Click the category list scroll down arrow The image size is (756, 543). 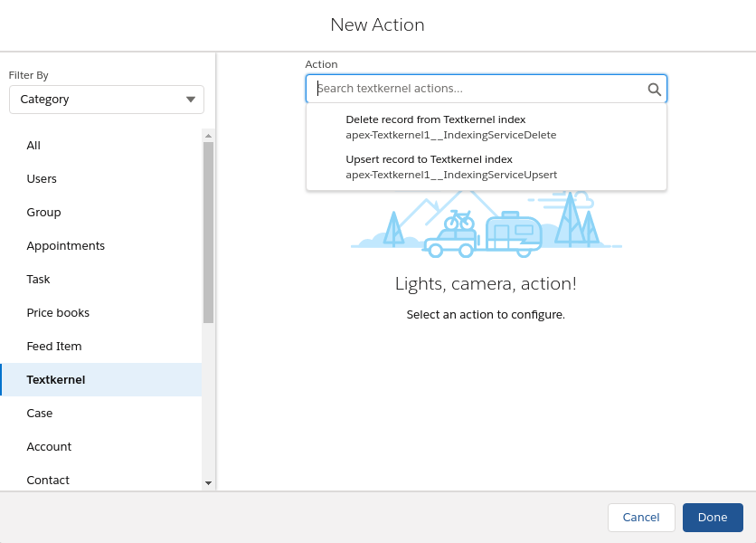(208, 482)
